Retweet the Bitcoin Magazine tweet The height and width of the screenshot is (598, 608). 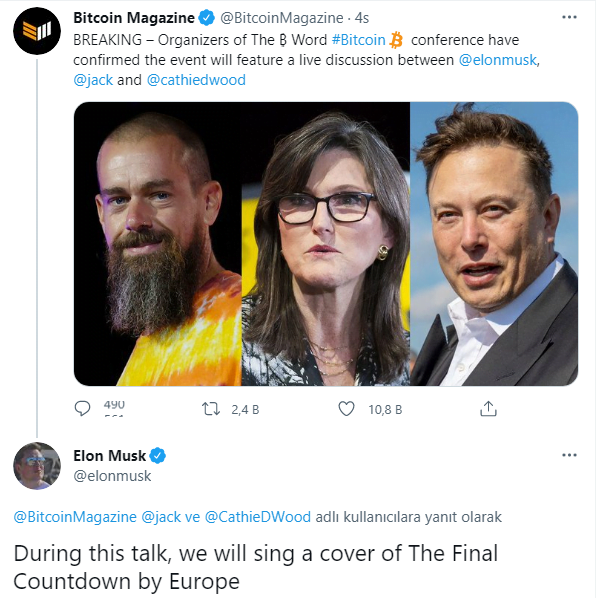pyautogui.click(x=211, y=408)
